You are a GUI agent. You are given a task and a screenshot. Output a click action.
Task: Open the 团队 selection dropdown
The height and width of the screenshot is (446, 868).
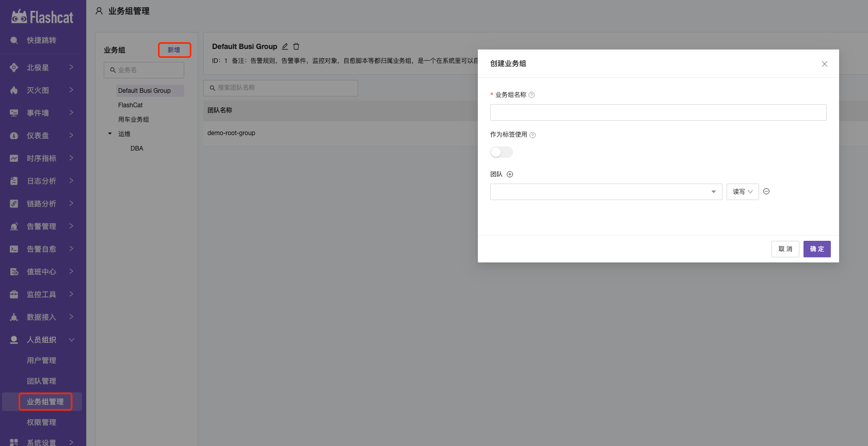point(606,192)
